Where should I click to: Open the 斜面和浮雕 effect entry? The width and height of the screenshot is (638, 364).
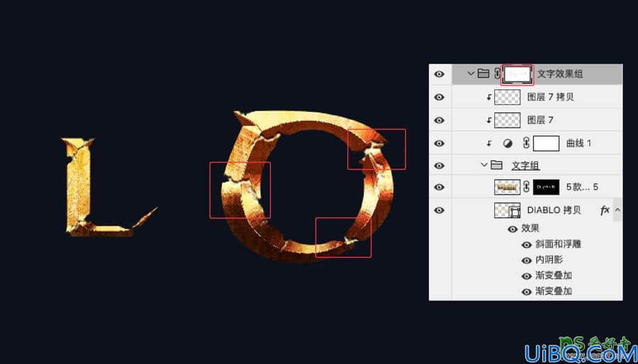tap(559, 244)
